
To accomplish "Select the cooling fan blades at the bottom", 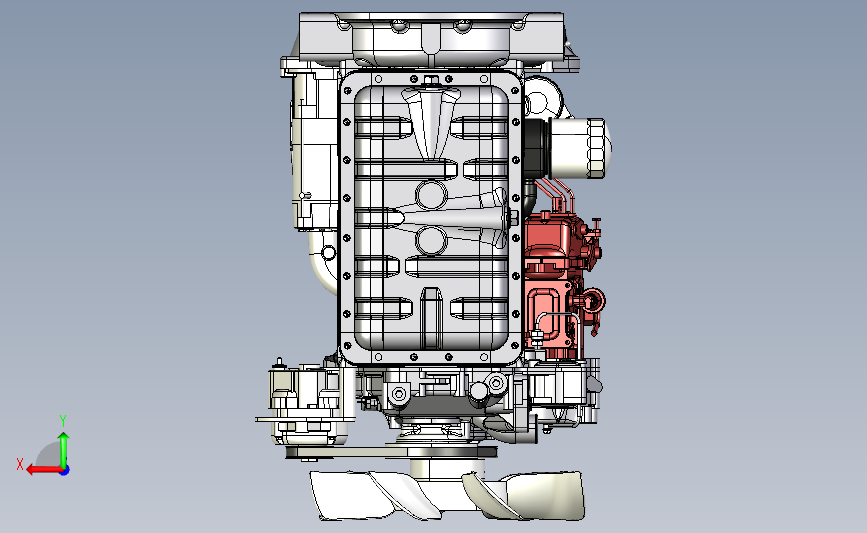I will click(447, 495).
